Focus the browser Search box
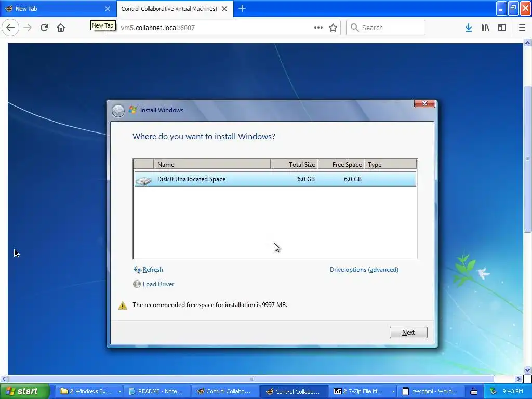Screen dimensions: 532x399 click(x=385, y=28)
